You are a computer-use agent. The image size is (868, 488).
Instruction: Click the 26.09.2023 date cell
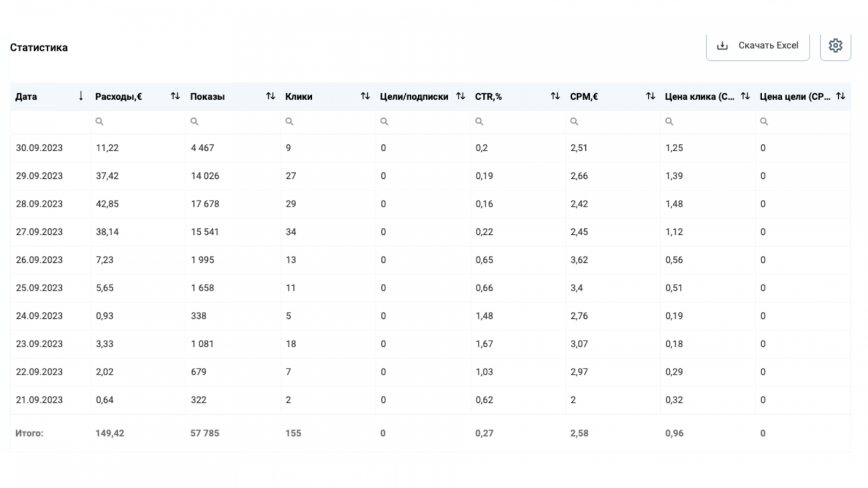(x=39, y=260)
